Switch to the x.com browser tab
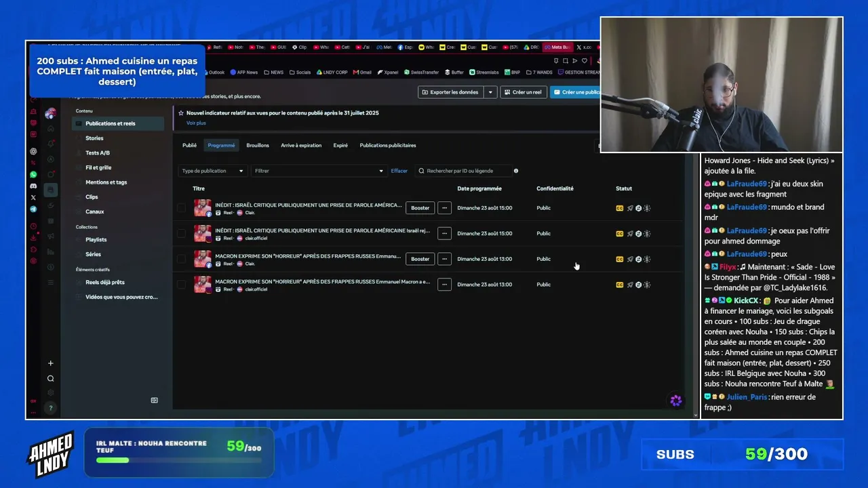This screenshot has height=488, width=868. pyautogui.click(x=585, y=47)
